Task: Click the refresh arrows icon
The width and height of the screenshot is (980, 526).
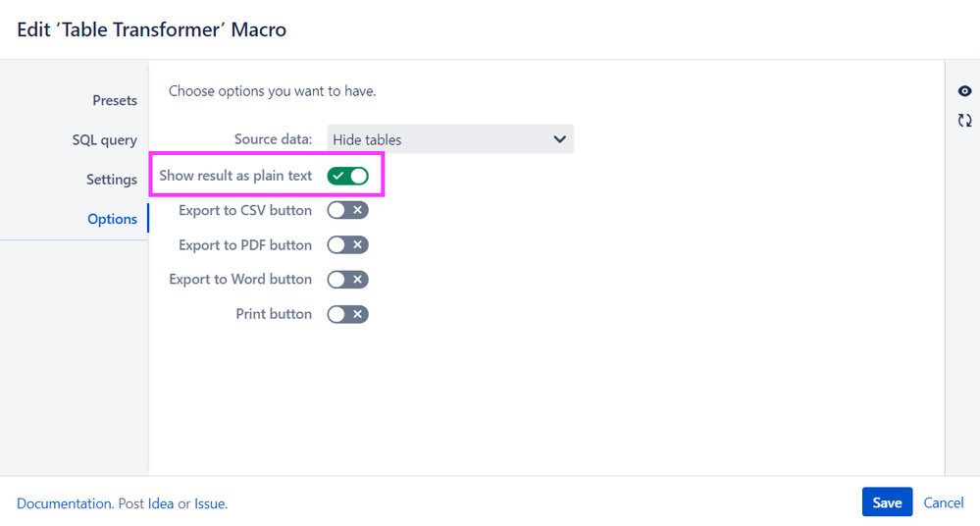Action: point(964,121)
